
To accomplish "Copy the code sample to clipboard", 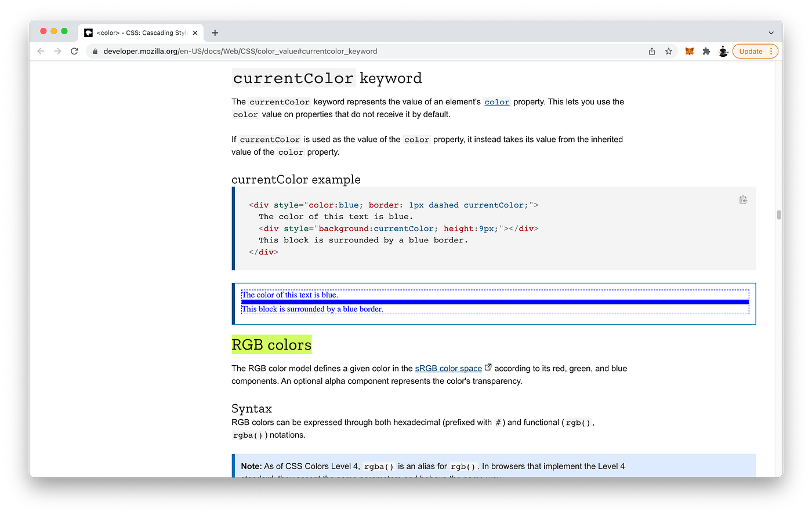I will coord(743,199).
